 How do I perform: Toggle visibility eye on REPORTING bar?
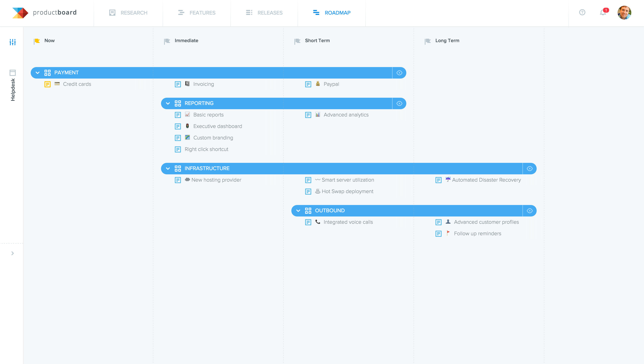399,103
